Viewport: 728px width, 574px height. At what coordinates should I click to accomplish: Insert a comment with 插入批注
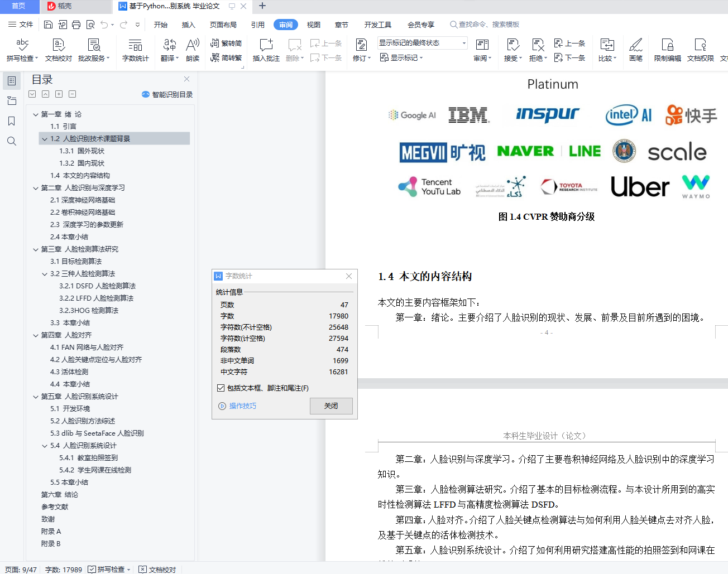(x=266, y=50)
